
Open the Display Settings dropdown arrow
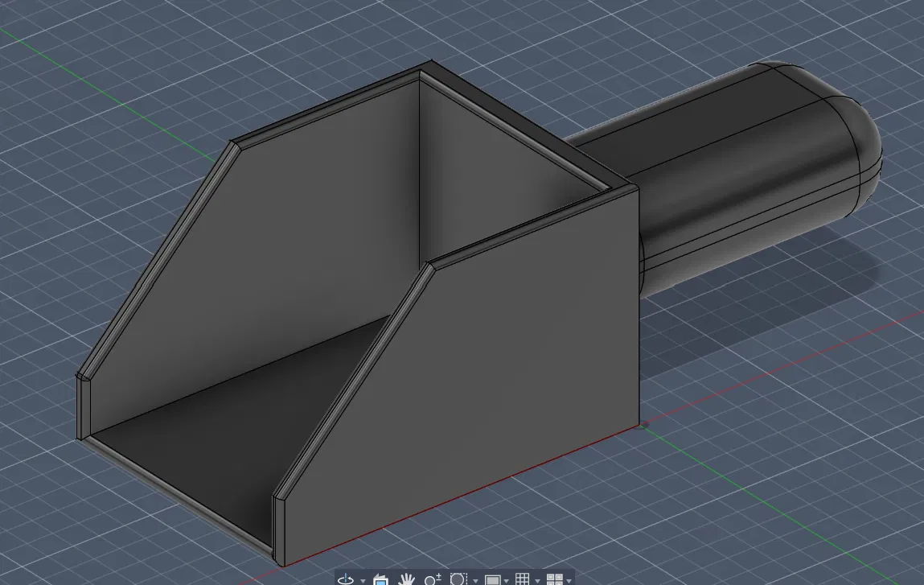tap(506, 581)
